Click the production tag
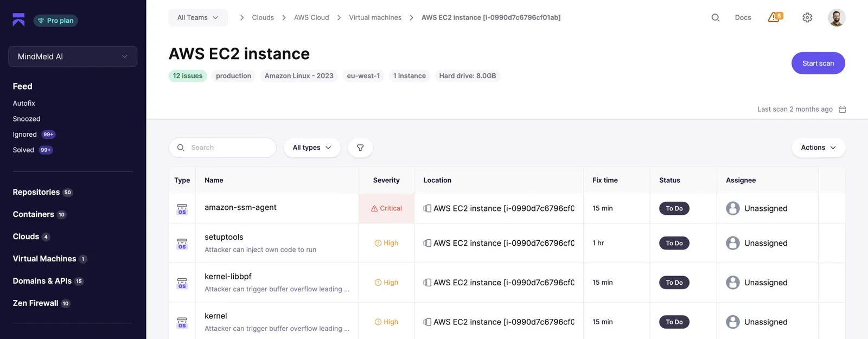 click(x=234, y=76)
